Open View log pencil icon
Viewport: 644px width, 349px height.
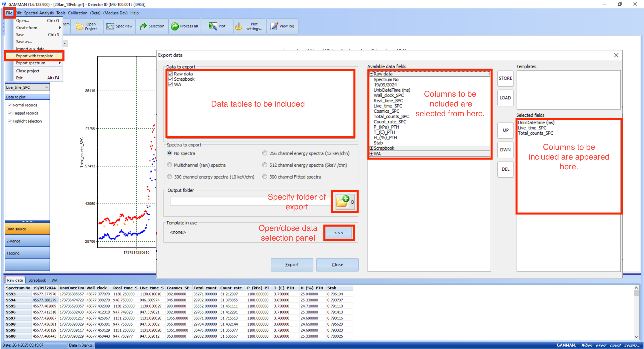click(274, 26)
